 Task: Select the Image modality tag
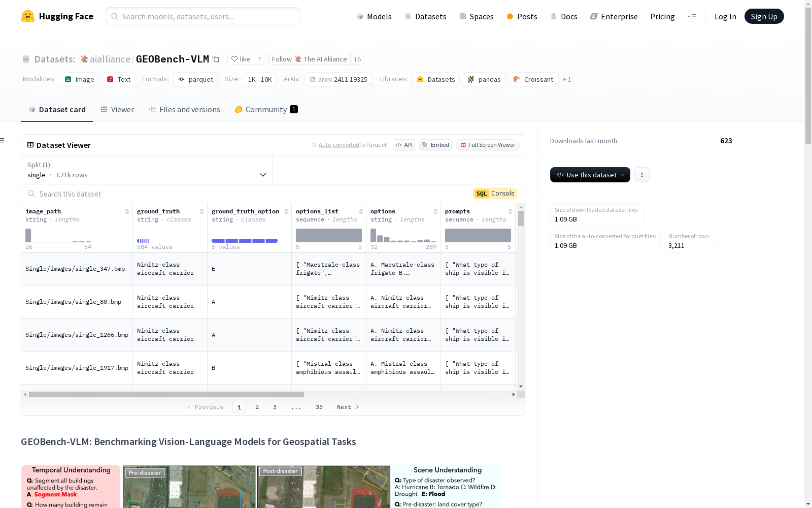[x=80, y=79]
